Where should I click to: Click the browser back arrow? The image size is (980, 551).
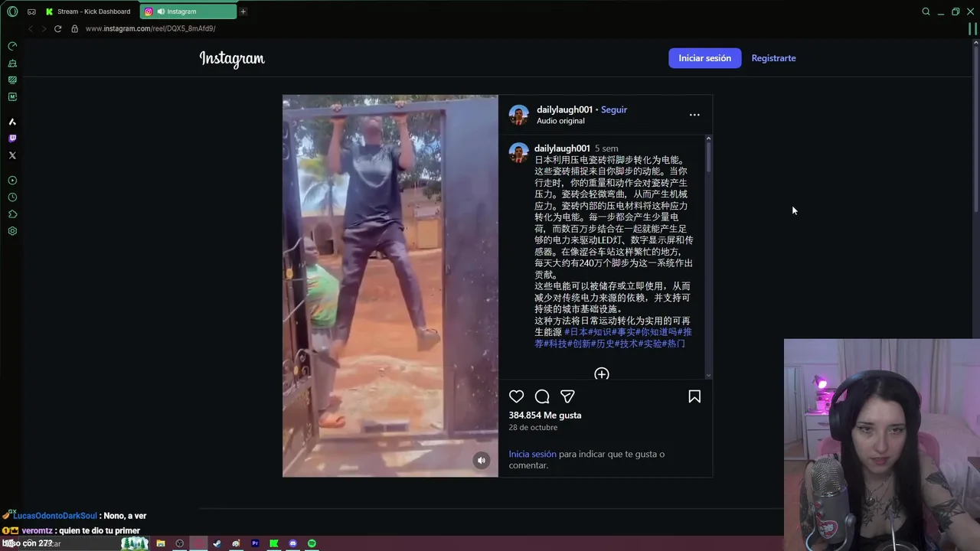(31, 28)
